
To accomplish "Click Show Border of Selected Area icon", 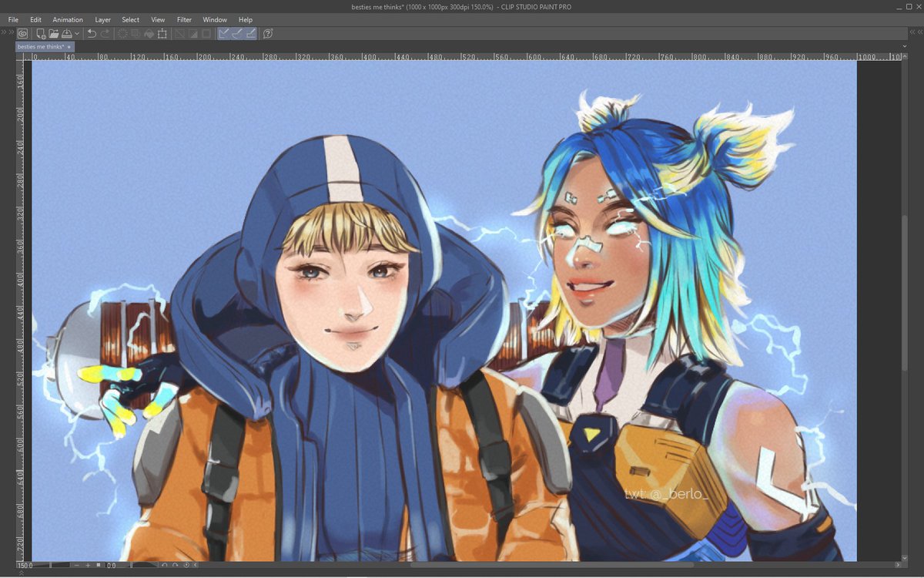I will [x=206, y=33].
